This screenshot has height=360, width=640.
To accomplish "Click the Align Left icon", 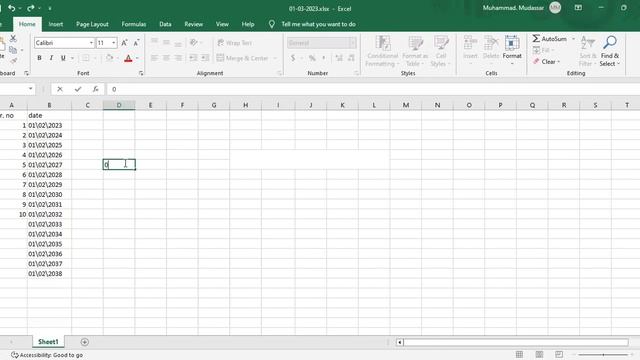I will coord(154,58).
